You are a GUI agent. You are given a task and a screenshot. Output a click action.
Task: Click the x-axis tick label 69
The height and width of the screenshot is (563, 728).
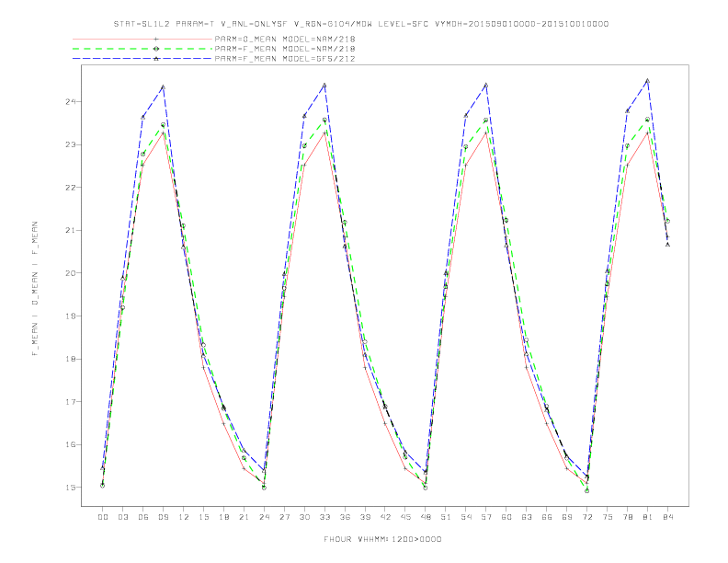(567, 517)
